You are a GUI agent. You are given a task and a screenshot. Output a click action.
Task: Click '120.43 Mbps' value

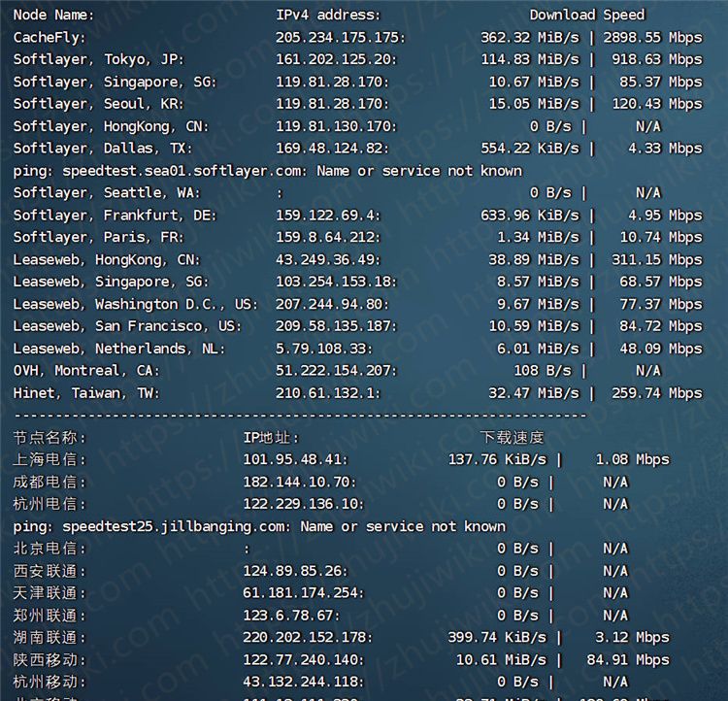[657, 104]
